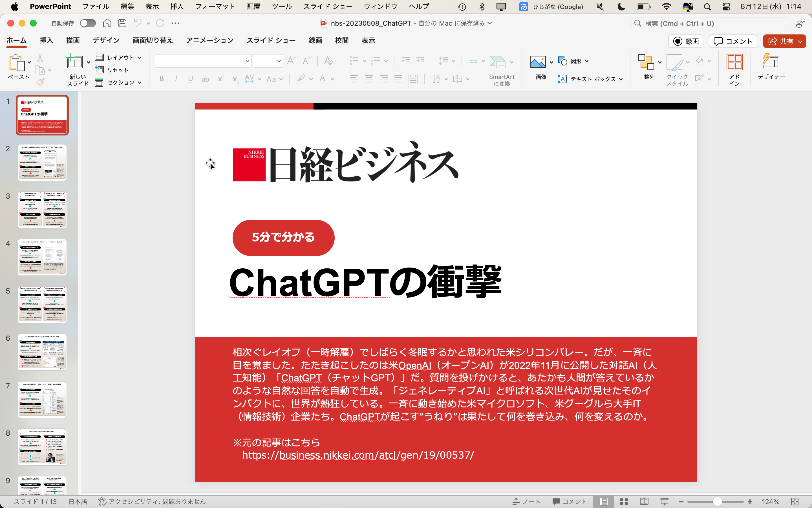Switch to slide sorter view icon
Screen dimensions: 812x508
point(624,501)
